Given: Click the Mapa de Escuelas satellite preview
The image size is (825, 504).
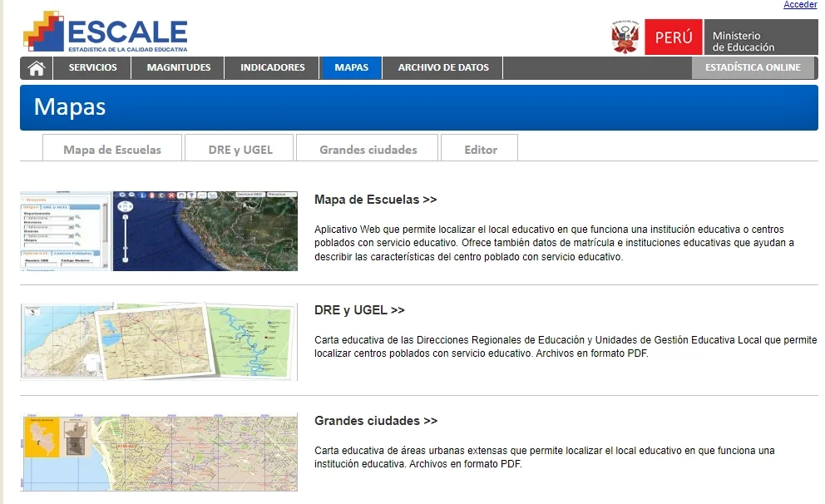Looking at the screenshot, I should (x=158, y=231).
